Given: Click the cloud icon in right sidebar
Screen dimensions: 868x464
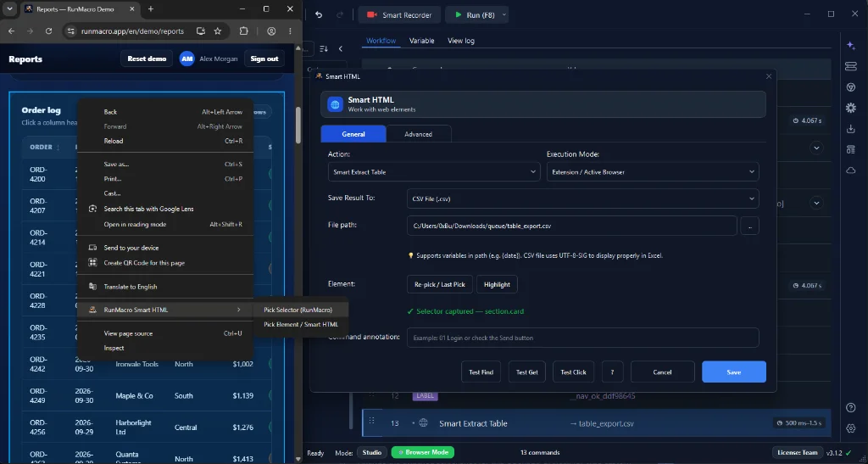Looking at the screenshot, I should click(x=851, y=171).
